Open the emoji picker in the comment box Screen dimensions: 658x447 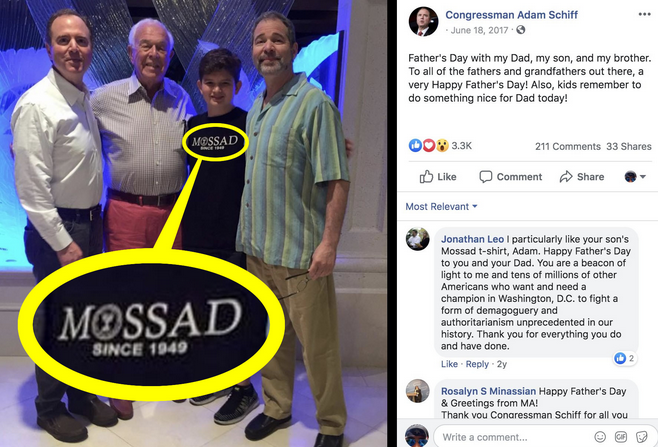600,437
